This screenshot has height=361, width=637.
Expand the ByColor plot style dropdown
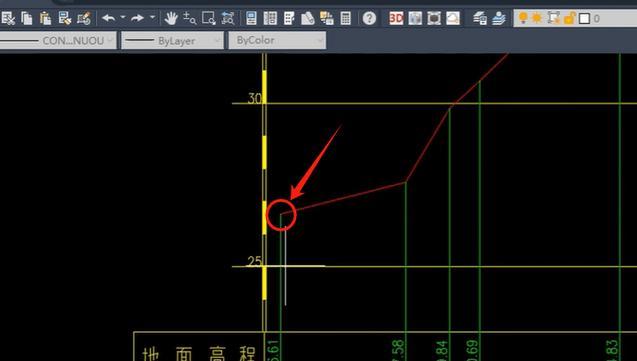(x=277, y=41)
